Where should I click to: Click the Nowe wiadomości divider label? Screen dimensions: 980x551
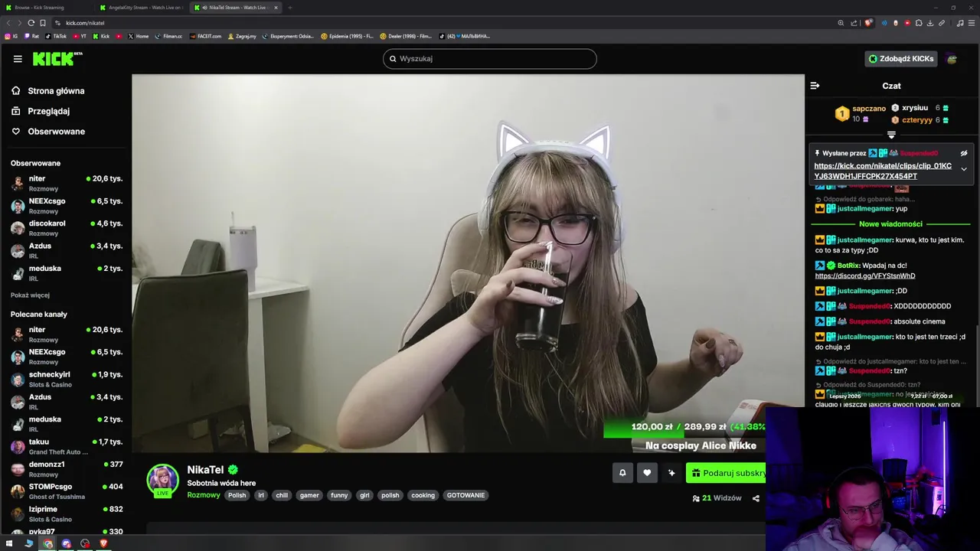890,224
